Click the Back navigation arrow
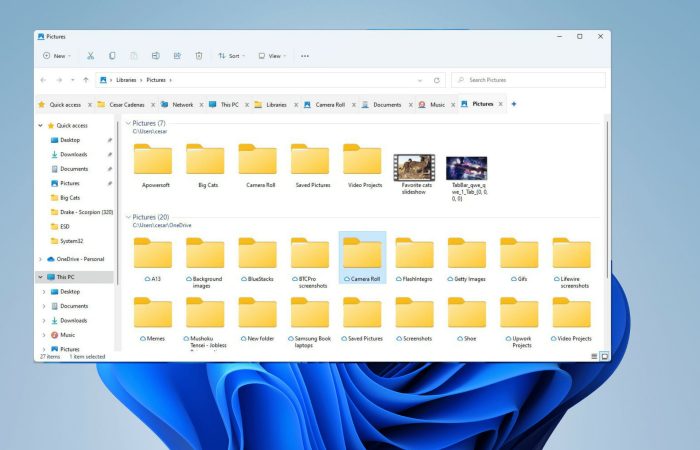The width and height of the screenshot is (700, 450). click(43, 80)
